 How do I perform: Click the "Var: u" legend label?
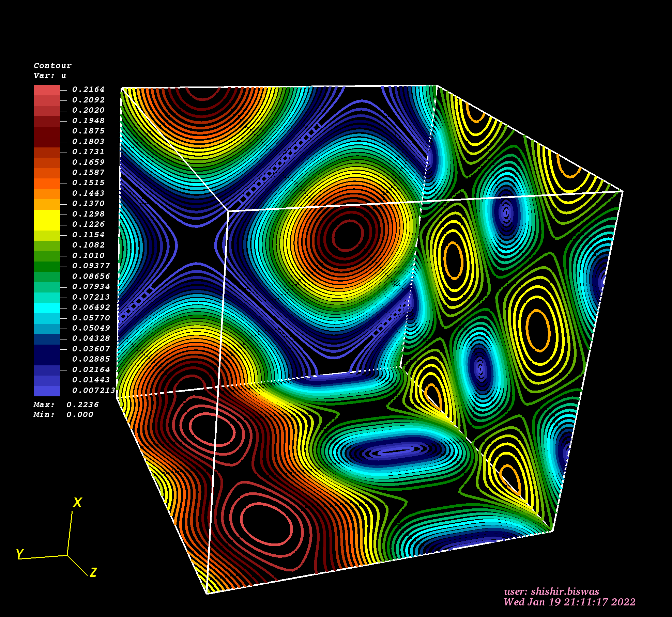click(x=50, y=75)
